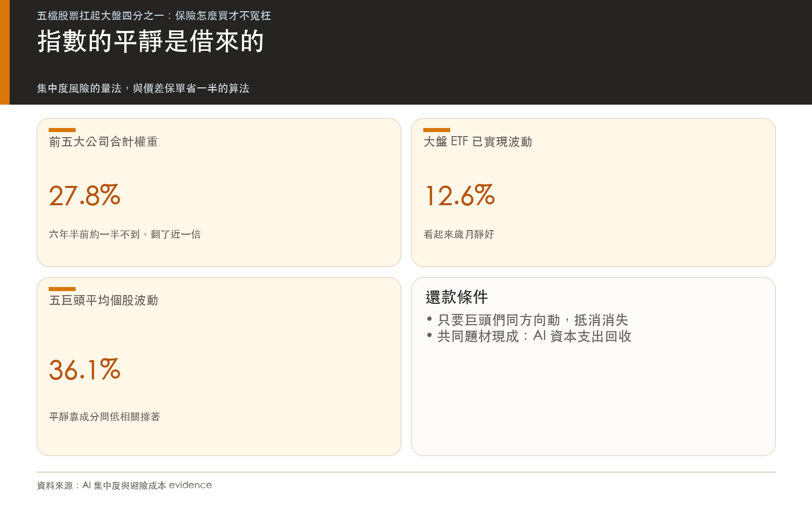Click the 36.1% figure
This screenshot has width=812, height=508.
click(x=85, y=370)
